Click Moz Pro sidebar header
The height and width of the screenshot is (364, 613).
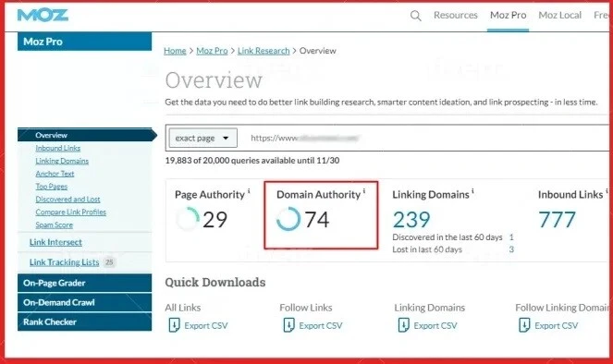click(x=84, y=42)
